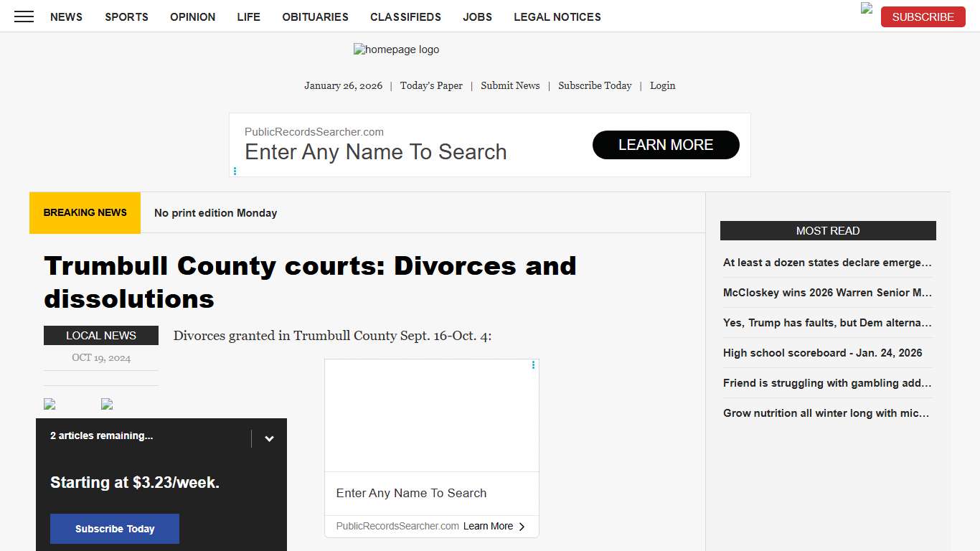Click the second share icon below publication date
This screenshot has width=980, height=551.
106,403
